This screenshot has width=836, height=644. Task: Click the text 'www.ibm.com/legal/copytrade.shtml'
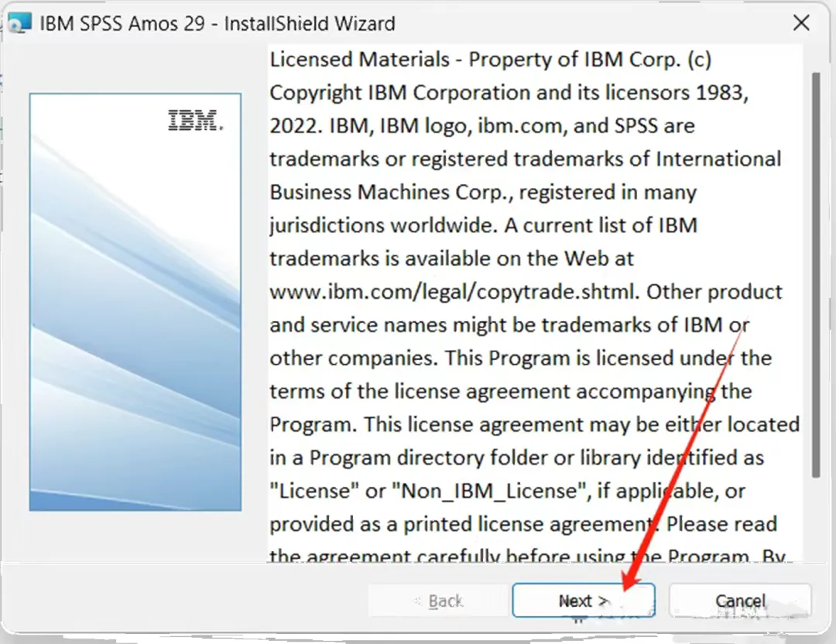[x=453, y=292]
